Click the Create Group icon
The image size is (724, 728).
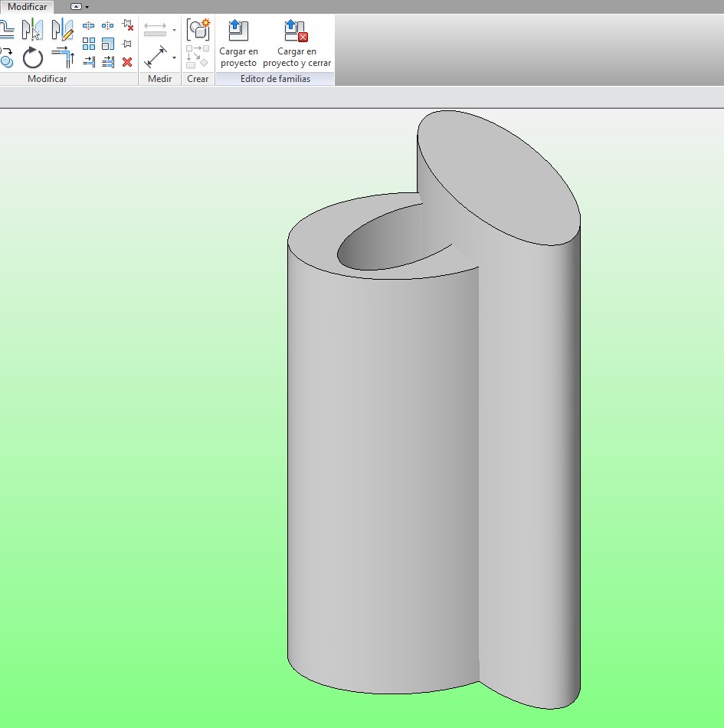pos(198,30)
